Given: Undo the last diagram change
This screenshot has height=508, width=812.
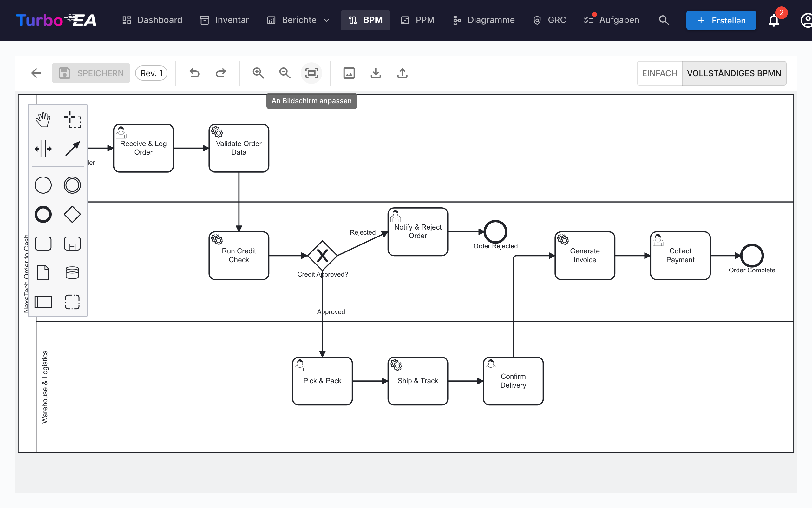Looking at the screenshot, I should pyautogui.click(x=194, y=73).
